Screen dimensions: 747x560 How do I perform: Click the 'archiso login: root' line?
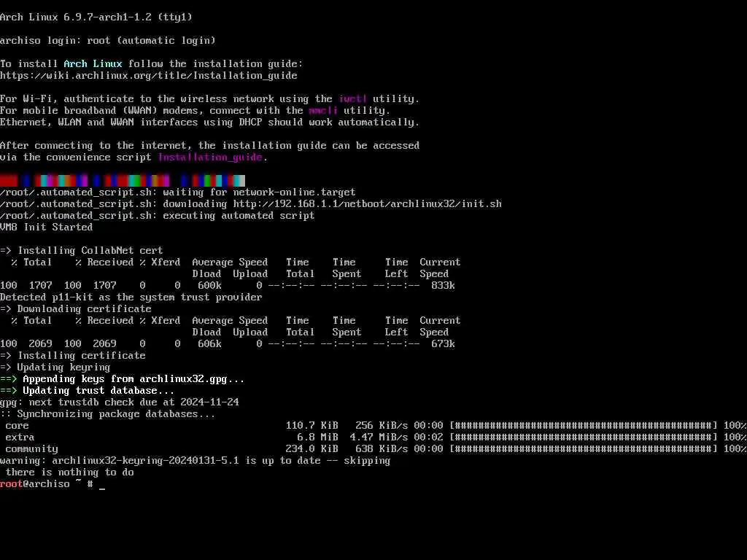click(108, 40)
